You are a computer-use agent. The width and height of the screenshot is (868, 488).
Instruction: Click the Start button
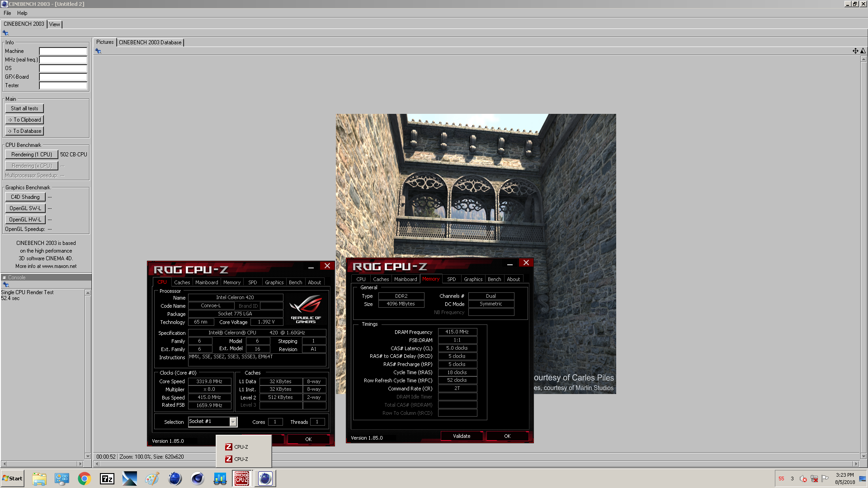pyautogui.click(x=13, y=479)
